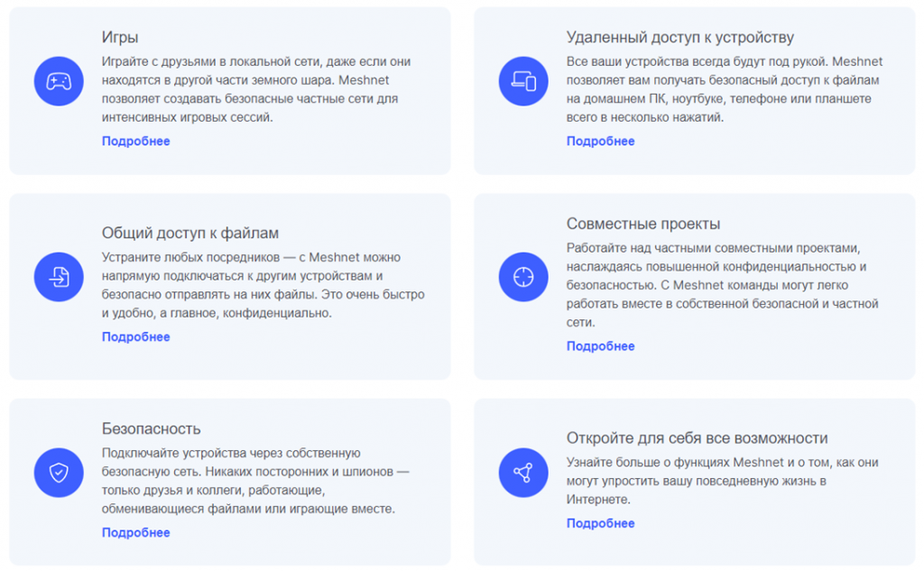Follow Подробнее link under Общий доступ к файлам
This screenshot has width=924, height=571.
pos(135,337)
